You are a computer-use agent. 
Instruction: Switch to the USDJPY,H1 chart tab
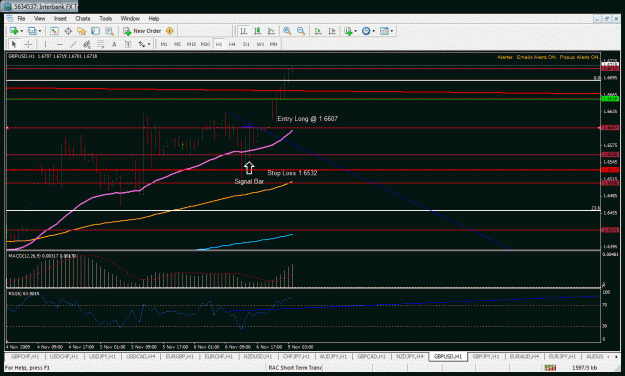click(x=102, y=356)
